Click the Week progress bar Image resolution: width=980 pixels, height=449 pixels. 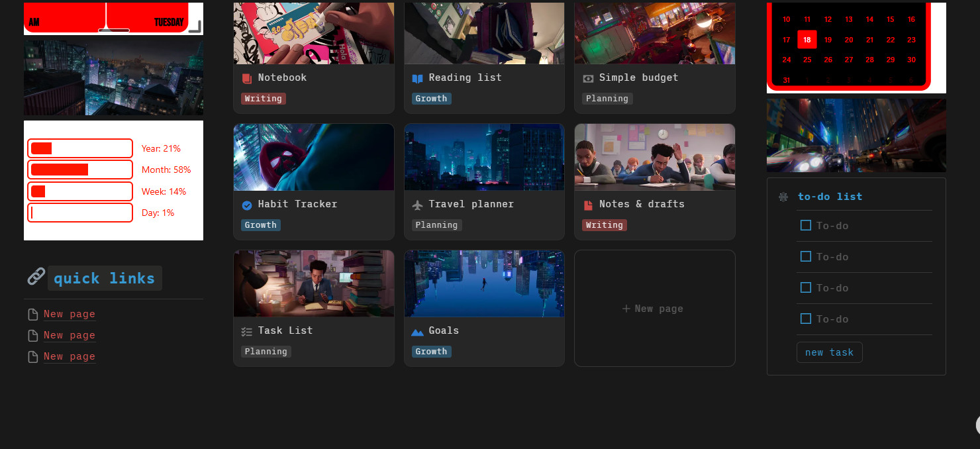(x=80, y=191)
